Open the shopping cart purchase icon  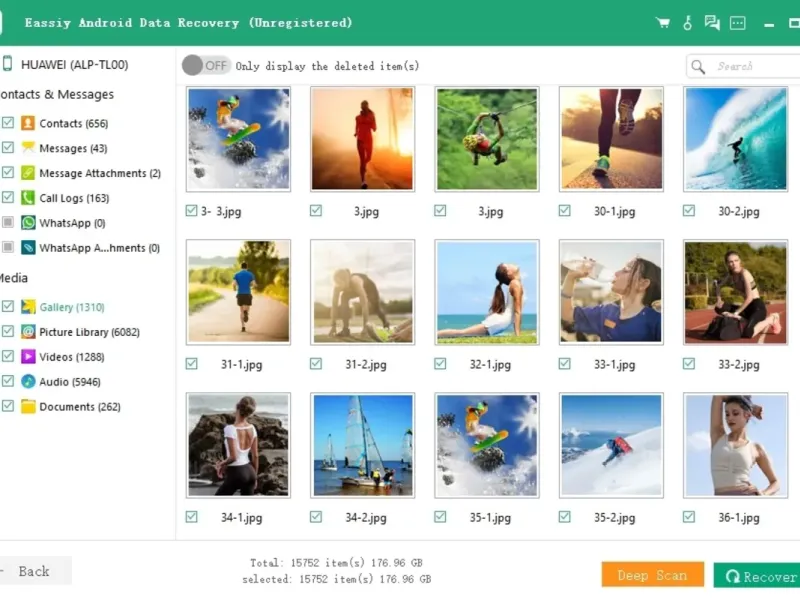pos(663,23)
